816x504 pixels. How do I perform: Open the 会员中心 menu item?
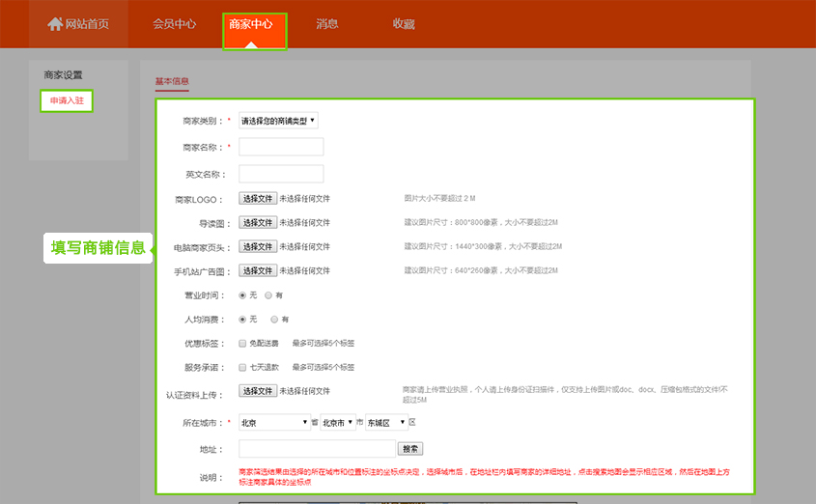click(x=174, y=24)
